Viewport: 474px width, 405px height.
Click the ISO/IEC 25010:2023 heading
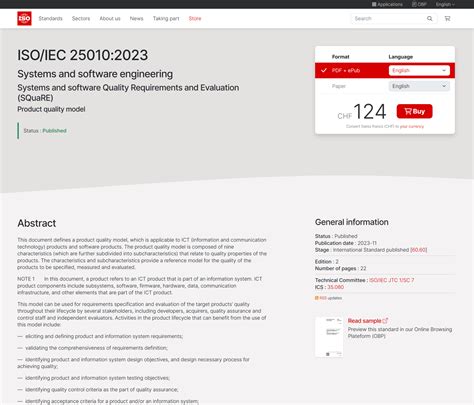[83, 55]
